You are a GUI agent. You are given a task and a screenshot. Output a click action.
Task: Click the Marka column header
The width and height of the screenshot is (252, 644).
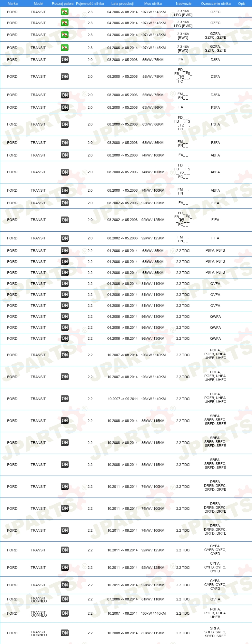tap(13, 4)
